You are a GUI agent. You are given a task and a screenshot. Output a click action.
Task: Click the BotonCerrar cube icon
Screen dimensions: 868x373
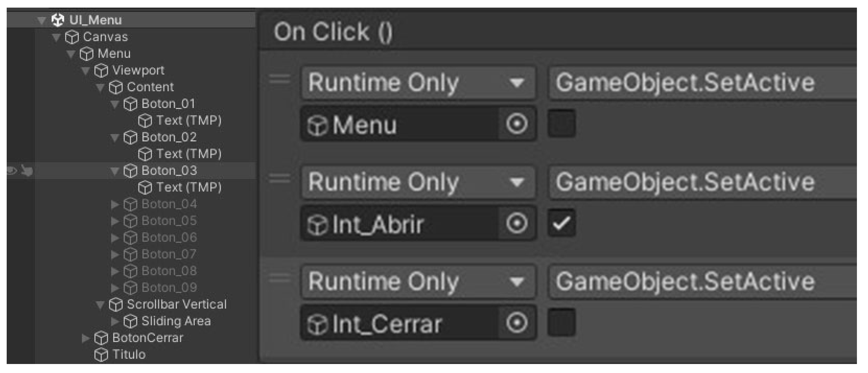(x=101, y=338)
